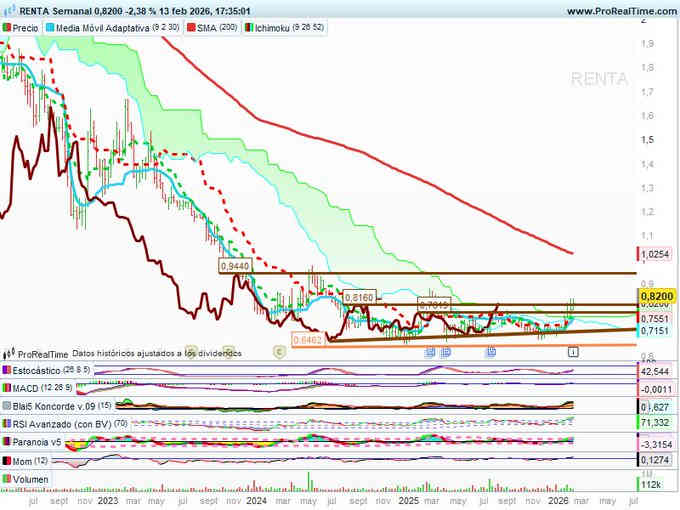Click the 0,8160 price level label
680x510 pixels.
click(x=358, y=298)
